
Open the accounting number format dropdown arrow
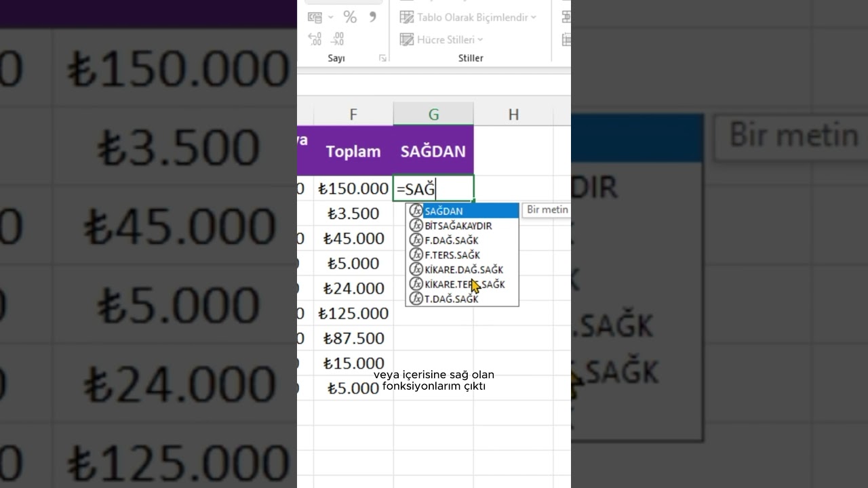(331, 17)
